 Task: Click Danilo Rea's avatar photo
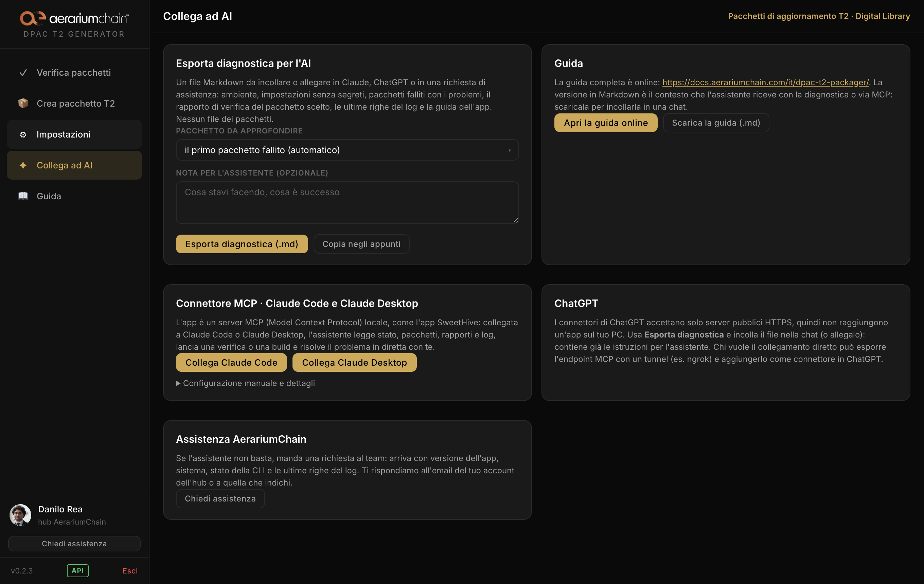coord(20,515)
